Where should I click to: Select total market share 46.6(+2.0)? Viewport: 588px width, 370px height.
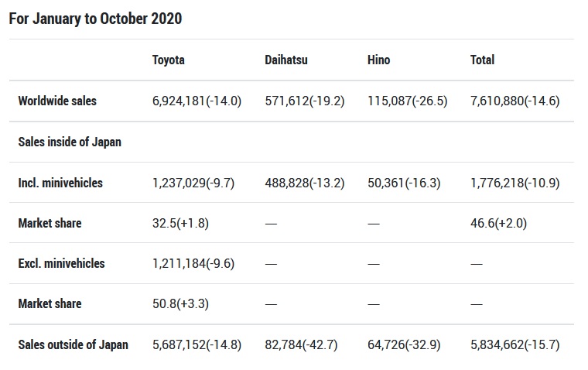tap(500, 223)
